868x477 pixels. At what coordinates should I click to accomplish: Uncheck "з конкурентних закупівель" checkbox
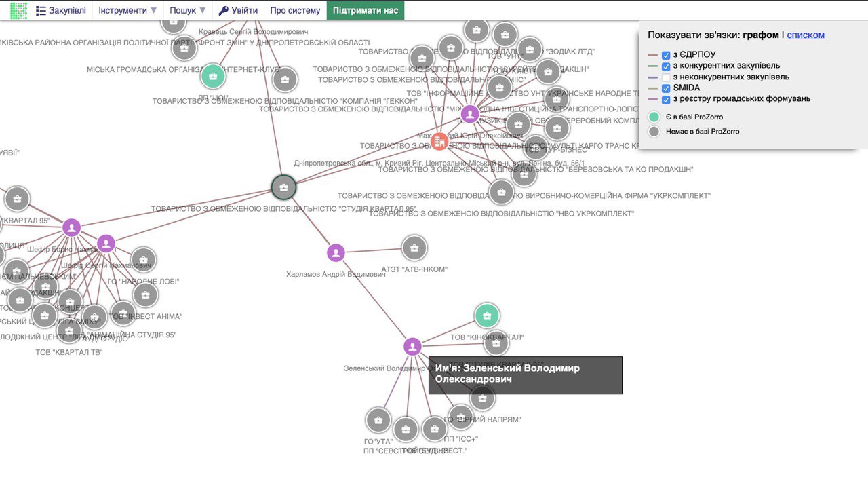coord(666,66)
